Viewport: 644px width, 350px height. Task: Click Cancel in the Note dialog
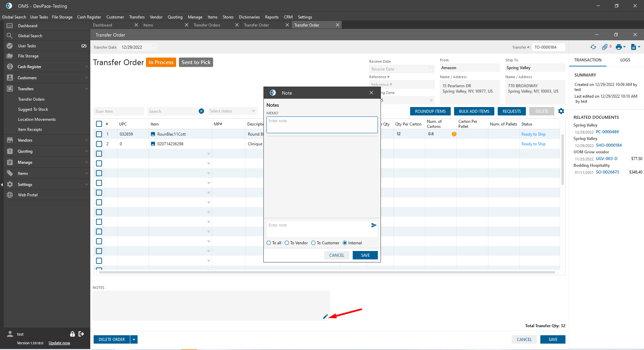click(337, 255)
